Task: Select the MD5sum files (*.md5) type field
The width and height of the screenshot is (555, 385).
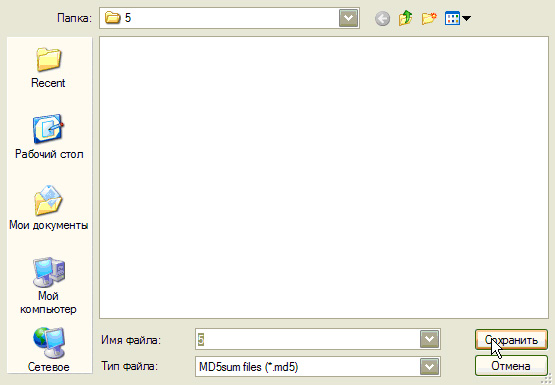Action: coord(308,367)
